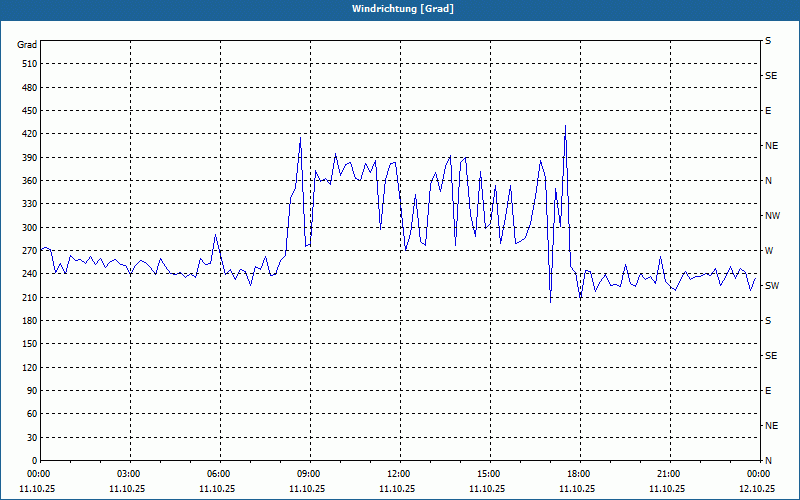This screenshot has width=800, height=500.
Task: Click the 21:00 time label
Action: click(x=667, y=474)
